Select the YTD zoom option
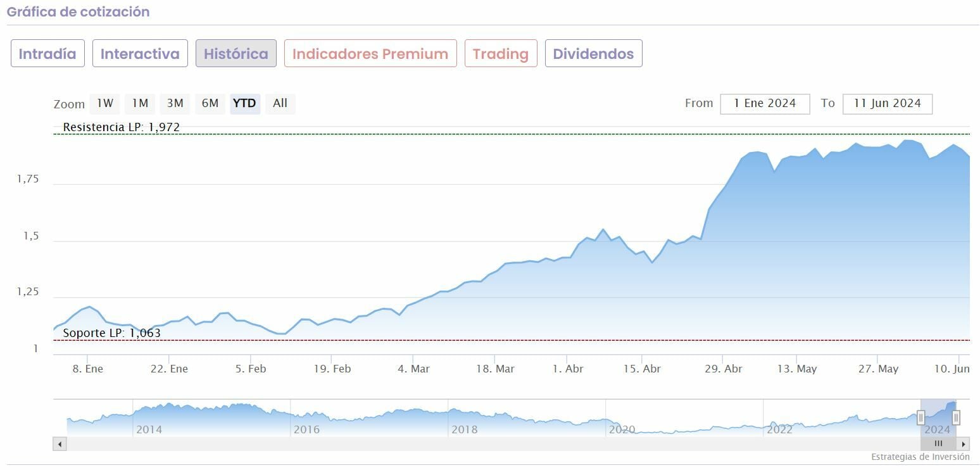 point(244,103)
